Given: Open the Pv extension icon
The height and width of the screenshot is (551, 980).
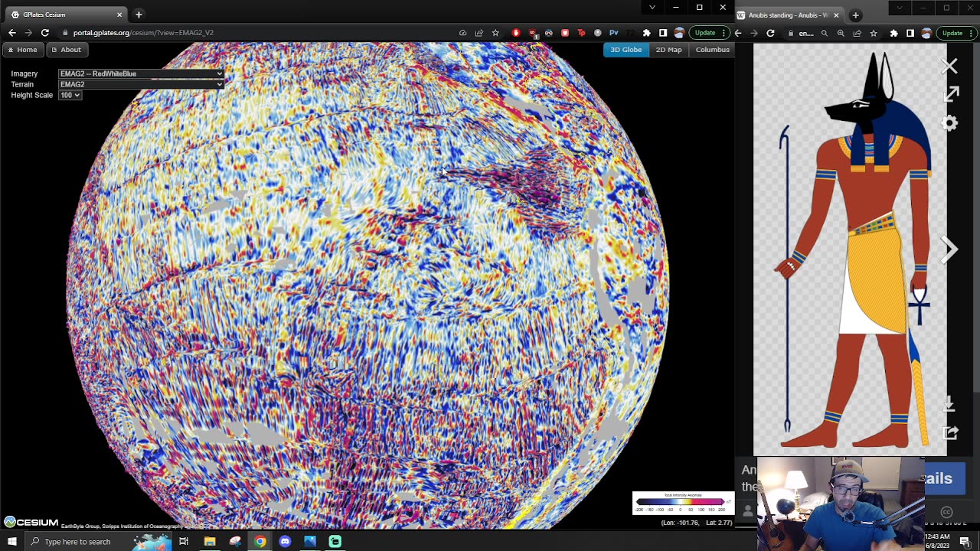Looking at the screenshot, I should 613,33.
